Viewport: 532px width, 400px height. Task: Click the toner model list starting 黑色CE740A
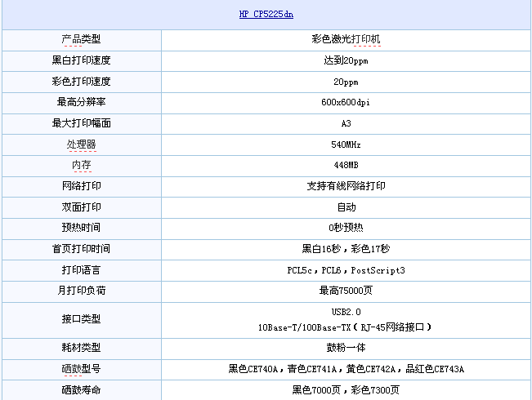click(x=346, y=369)
